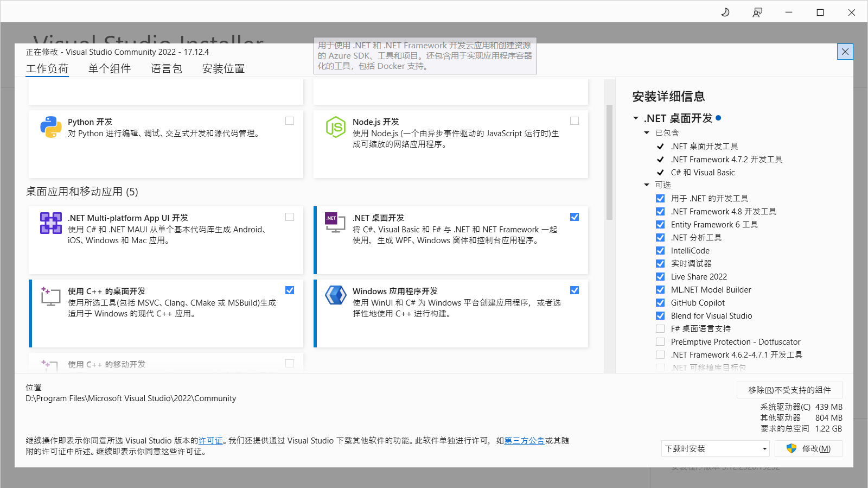This screenshot has height=488, width=868.
Task: Enable the Python development workload checkbox
Action: click(x=290, y=121)
